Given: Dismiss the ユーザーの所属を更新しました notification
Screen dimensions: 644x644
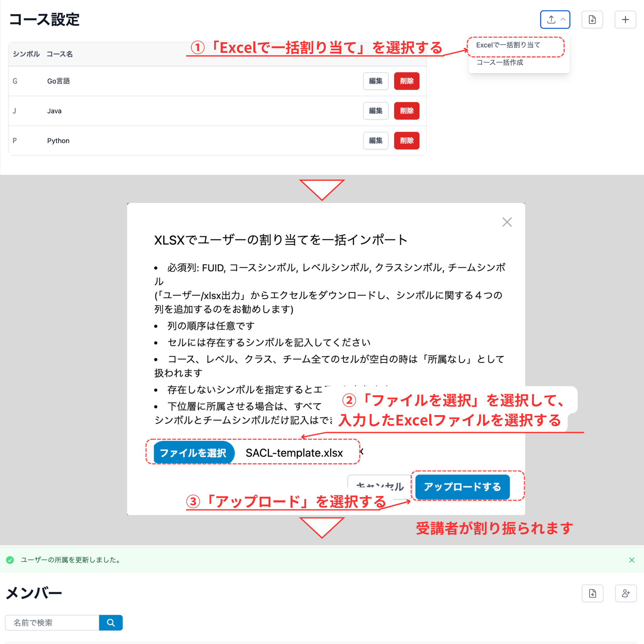Looking at the screenshot, I should pyautogui.click(x=632, y=560).
